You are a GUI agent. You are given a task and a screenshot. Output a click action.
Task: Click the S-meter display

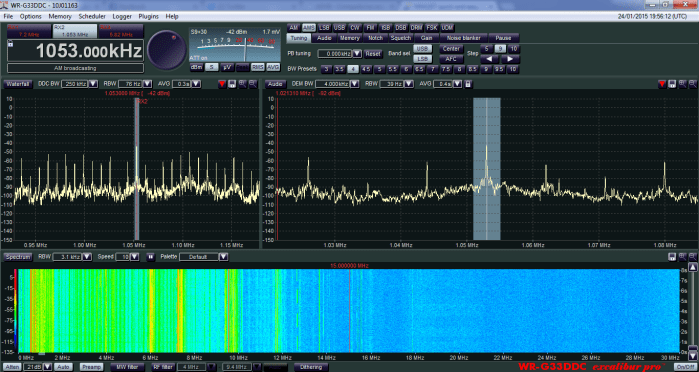[235, 45]
